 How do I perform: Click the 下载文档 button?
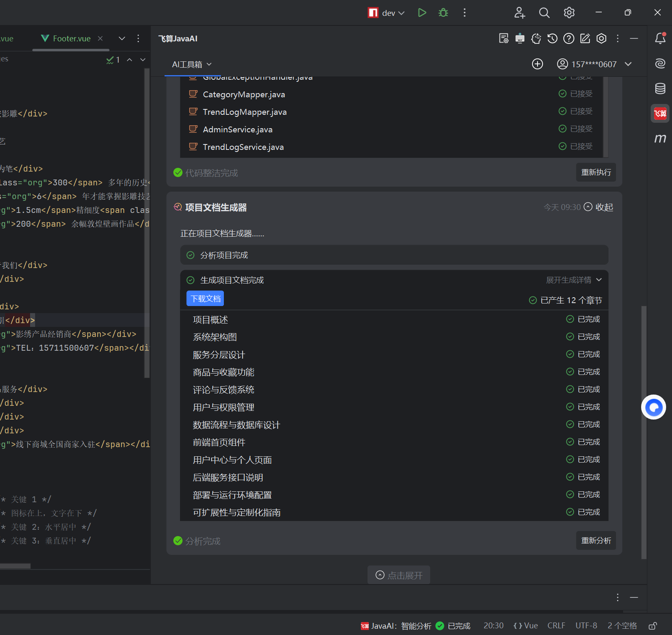[205, 299]
